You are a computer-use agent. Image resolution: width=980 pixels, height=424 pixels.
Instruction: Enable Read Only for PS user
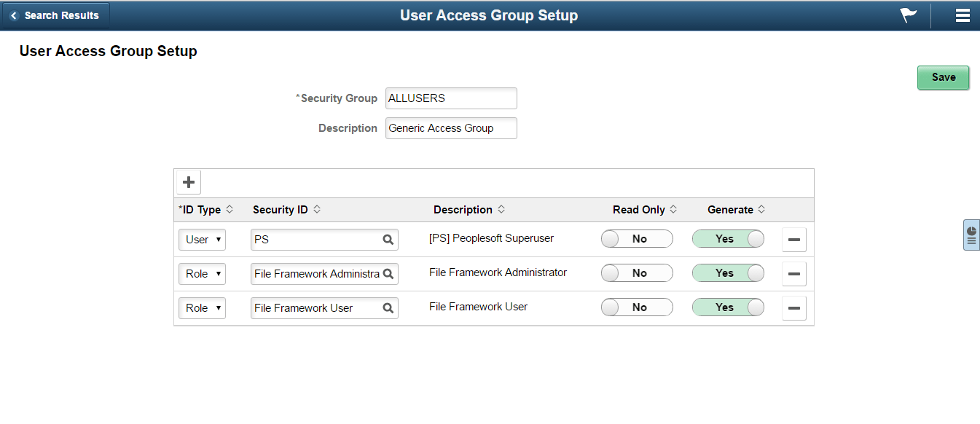pos(636,238)
